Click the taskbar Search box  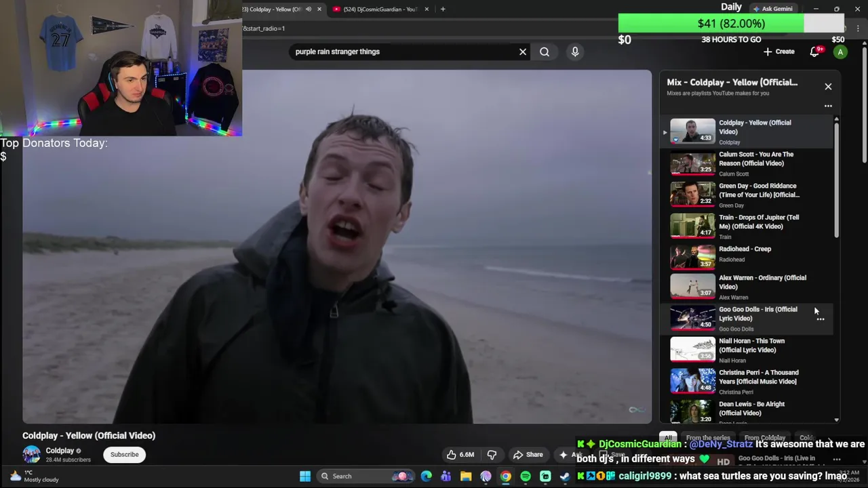coord(365,476)
